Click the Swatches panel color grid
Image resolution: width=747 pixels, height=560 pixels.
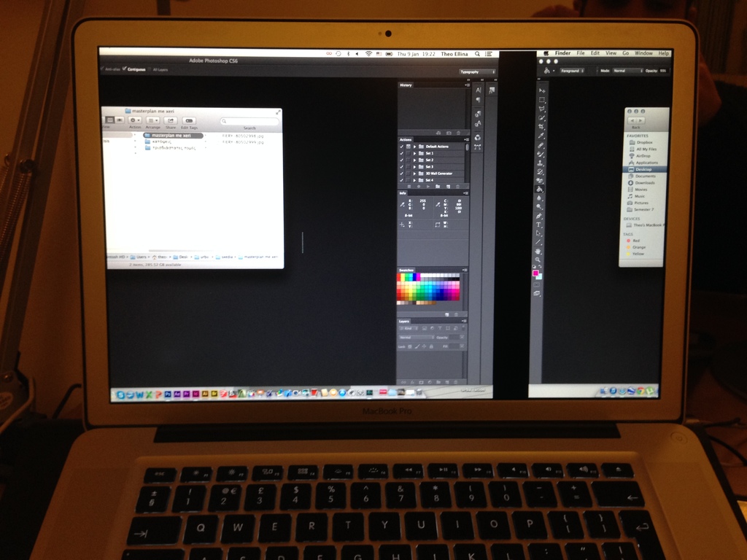coord(428,289)
